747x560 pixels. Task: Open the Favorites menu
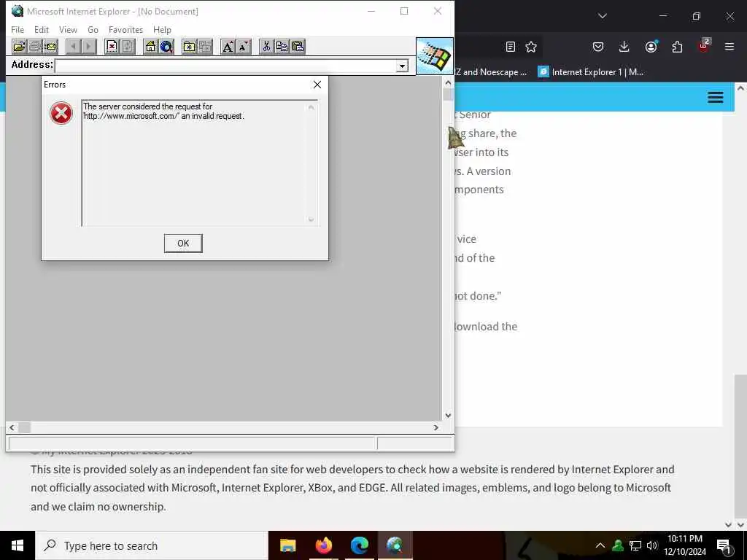tap(125, 29)
